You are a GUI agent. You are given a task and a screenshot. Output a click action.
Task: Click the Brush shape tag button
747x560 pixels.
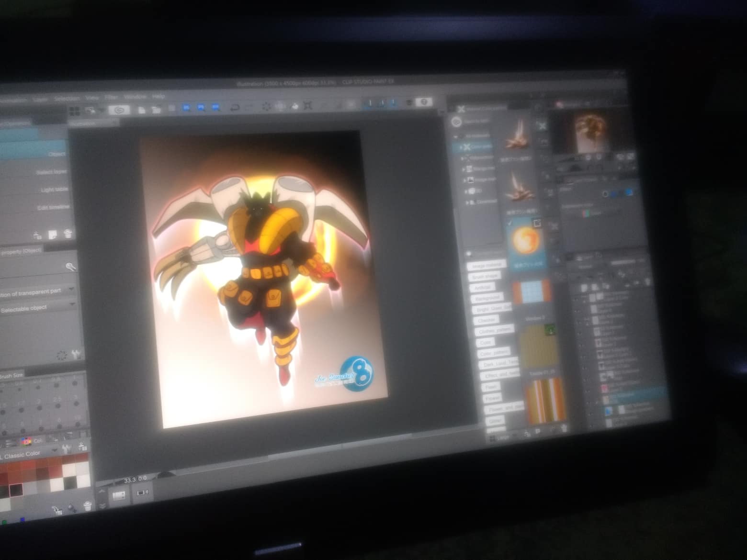tap(485, 276)
